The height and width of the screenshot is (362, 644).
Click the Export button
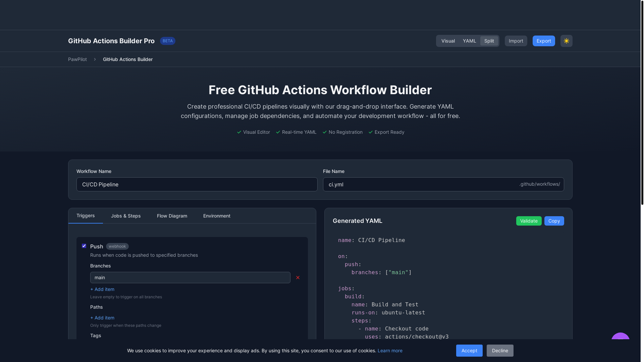point(544,41)
